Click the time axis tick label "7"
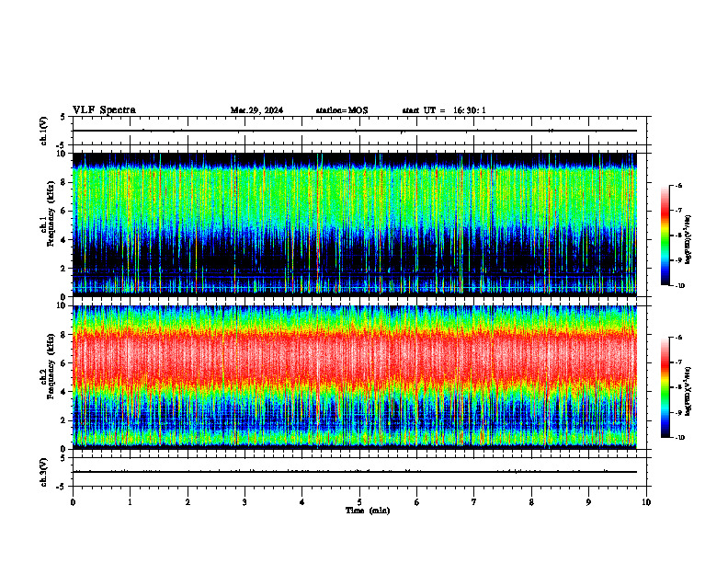Viewport: 728px width, 563px height. 474,502
